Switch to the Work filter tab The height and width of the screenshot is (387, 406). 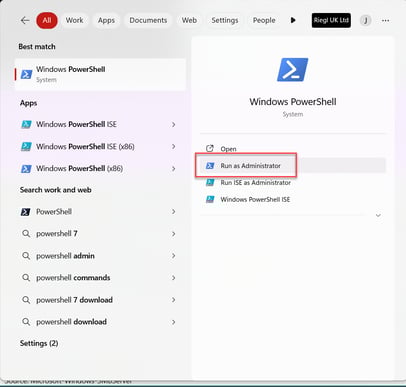pyautogui.click(x=74, y=20)
